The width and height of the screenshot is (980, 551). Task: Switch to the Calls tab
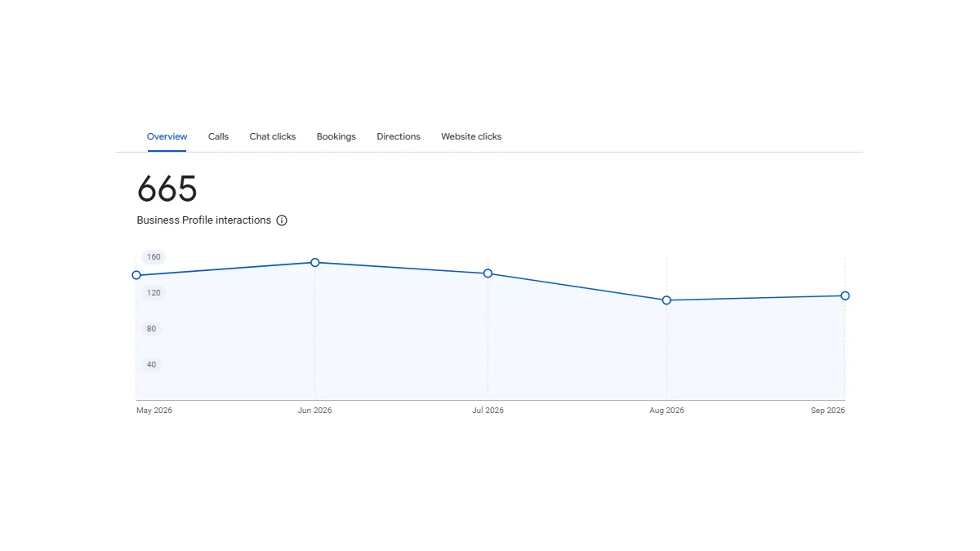[x=218, y=136]
